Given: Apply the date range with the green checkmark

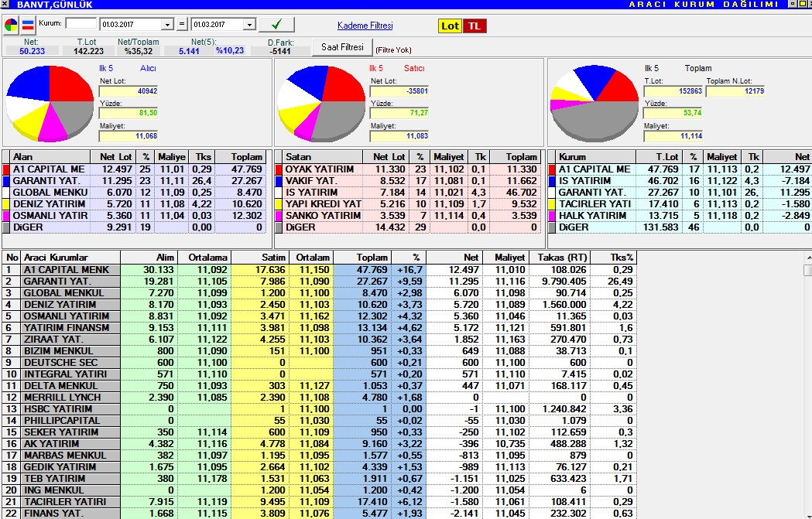Looking at the screenshot, I should (x=276, y=24).
